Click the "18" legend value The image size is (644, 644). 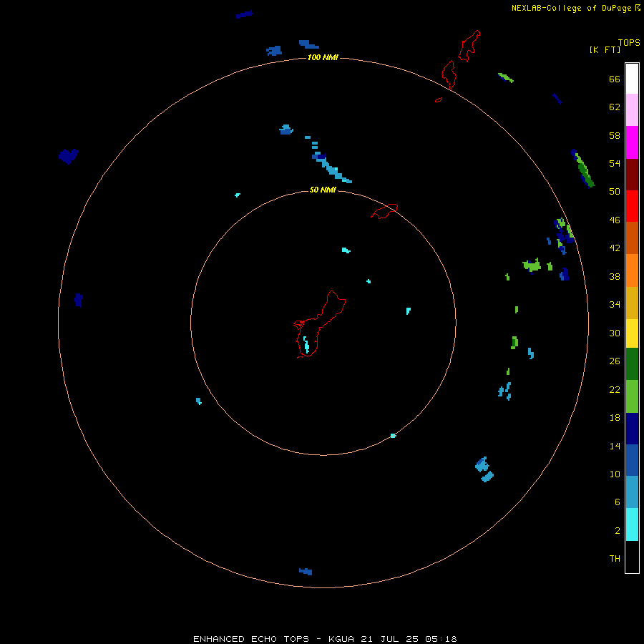[x=615, y=418]
